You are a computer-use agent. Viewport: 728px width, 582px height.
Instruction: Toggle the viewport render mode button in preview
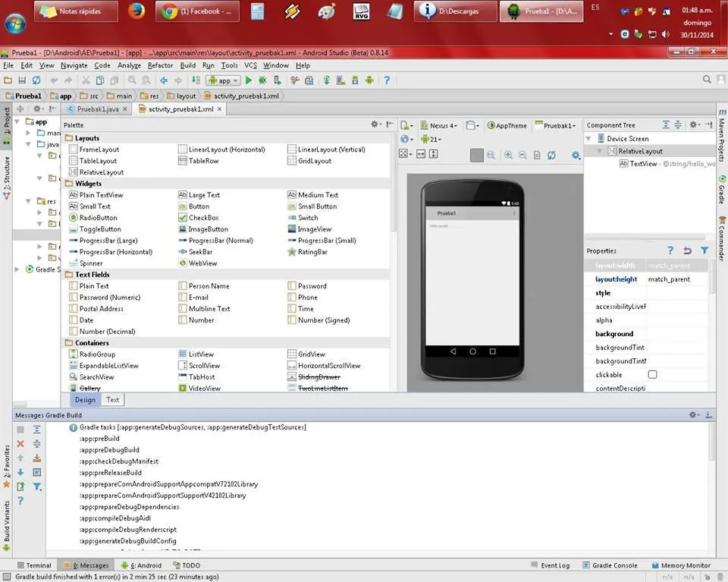tap(404, 154)
